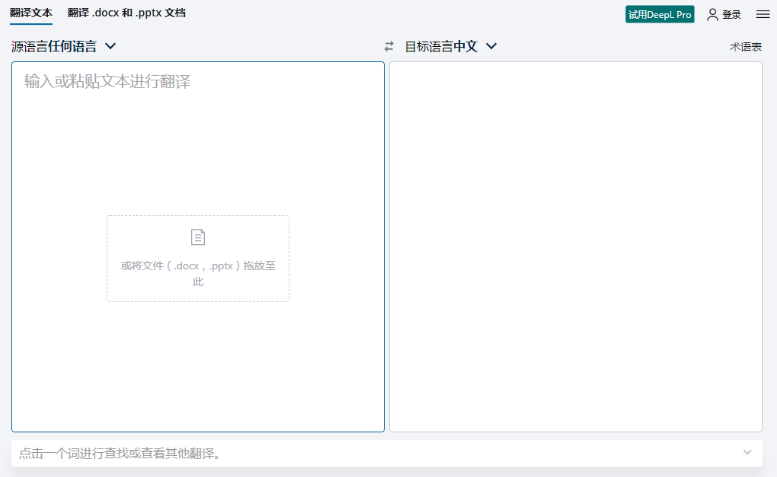This screenshot has height=477, width=777.
Task: Open the hamburger menu icon
Action: [x=763, y=14]
